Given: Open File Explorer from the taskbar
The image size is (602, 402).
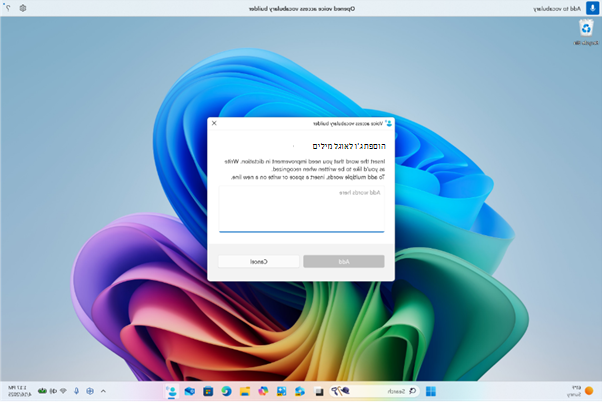Looking at the screenshot, I should [245, 391].
